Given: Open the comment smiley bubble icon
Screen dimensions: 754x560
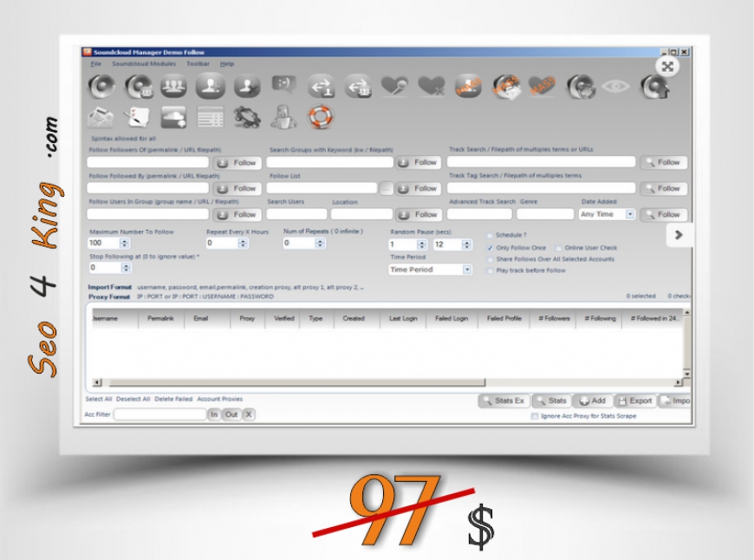Looking at the screenshot, I should click(283, 85).
